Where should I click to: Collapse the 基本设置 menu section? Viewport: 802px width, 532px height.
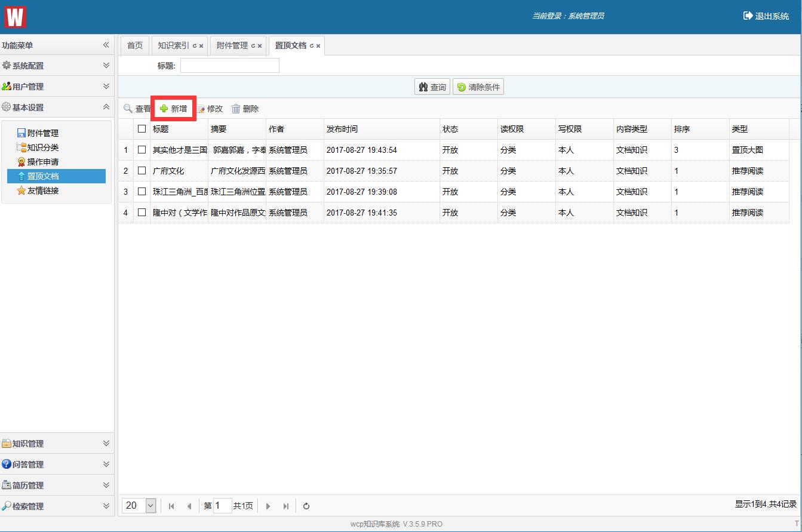106,107
